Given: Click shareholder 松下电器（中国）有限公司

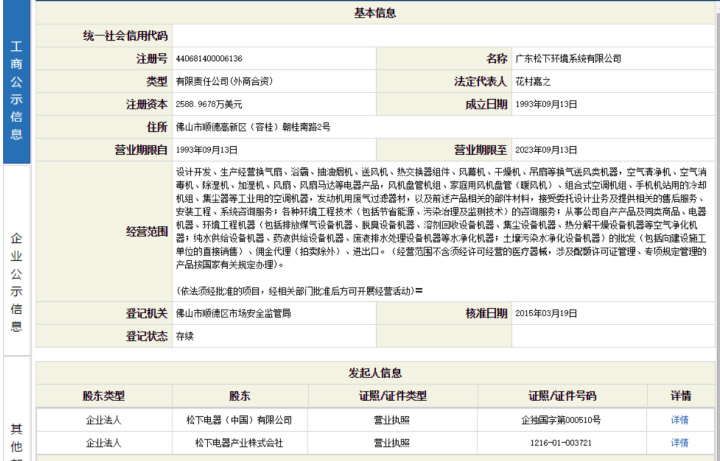Looking at the screenshot, I should pyautogui.click(x=239, y=420).
